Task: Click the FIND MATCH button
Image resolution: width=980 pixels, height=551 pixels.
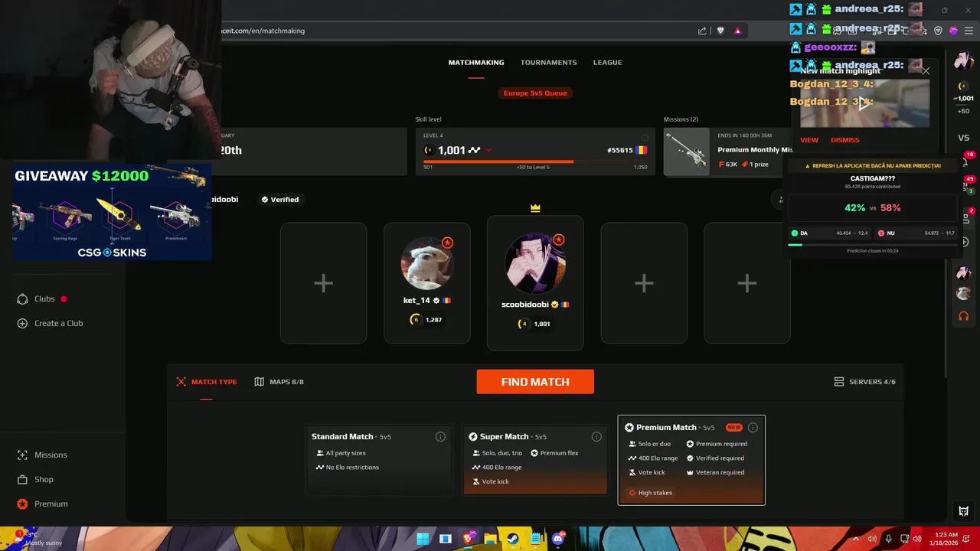Action: tap(535, 382)
